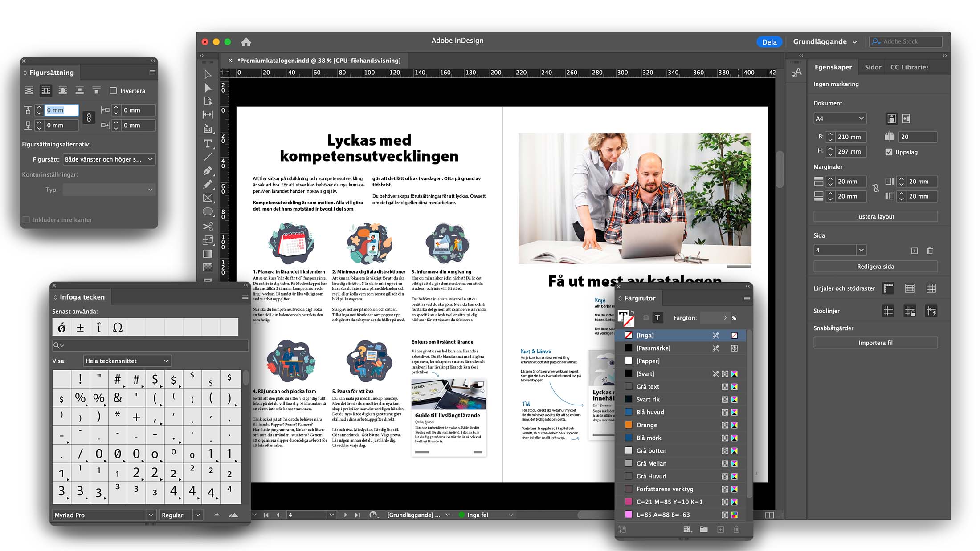Click the Justera layout button

pyautogui.click(x=875, y=217)
